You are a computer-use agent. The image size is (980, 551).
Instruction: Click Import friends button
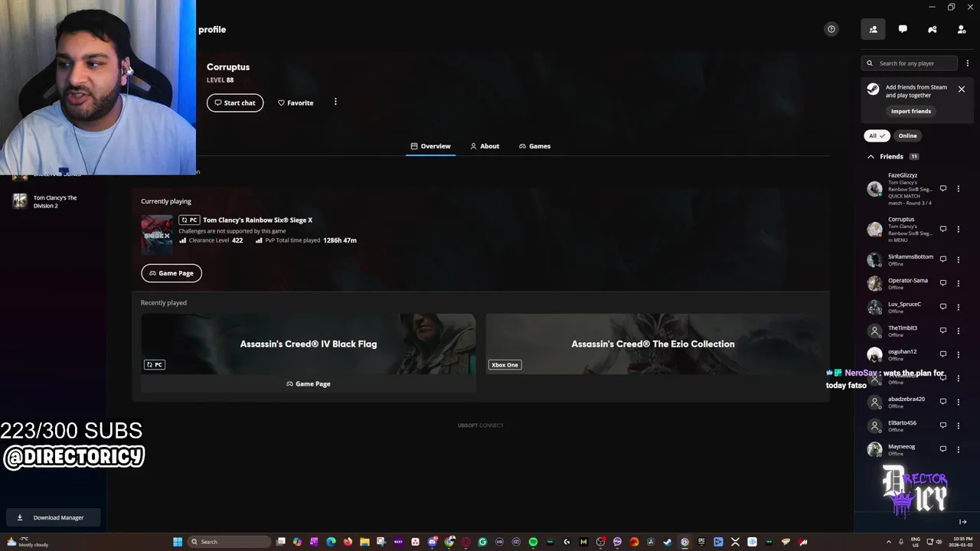(910, 111)
